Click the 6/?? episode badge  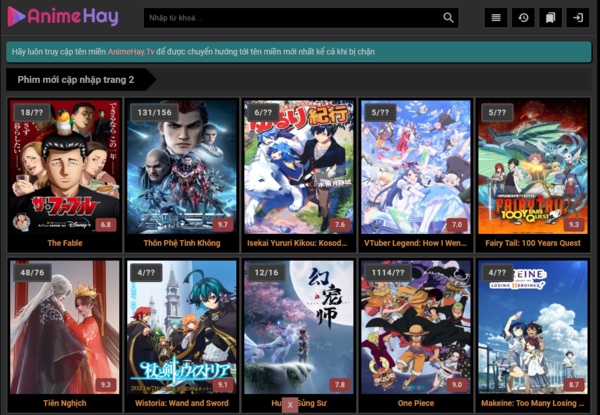click(263, 112)
